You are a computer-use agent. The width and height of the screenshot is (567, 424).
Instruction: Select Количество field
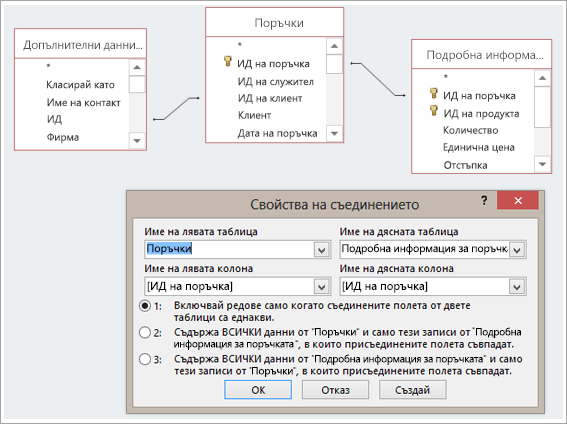coord(470,130)
